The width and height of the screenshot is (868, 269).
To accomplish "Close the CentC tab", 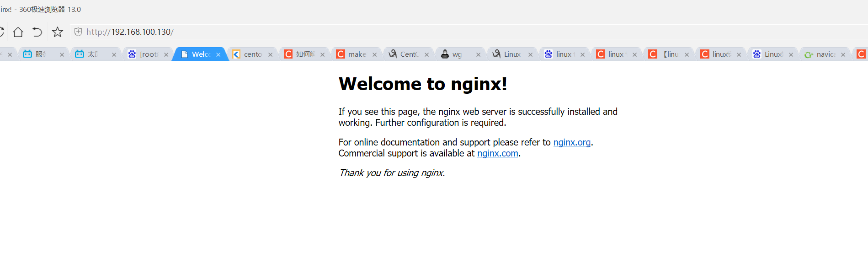I will click(x=426, y=54).
